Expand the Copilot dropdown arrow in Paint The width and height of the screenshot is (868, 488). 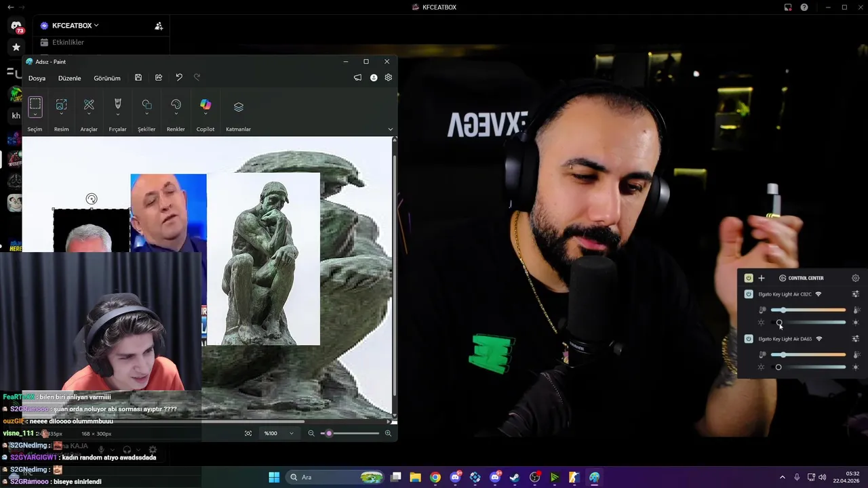pyautogui.click(x=205, y=114)
